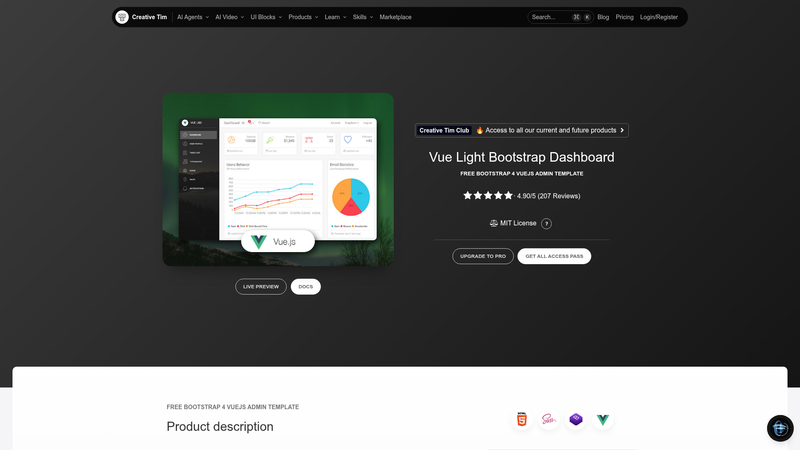Expand the Learn dropdown
Image resolution: width=800 pixels, height=450 pixels.
(x=335, y=17)
